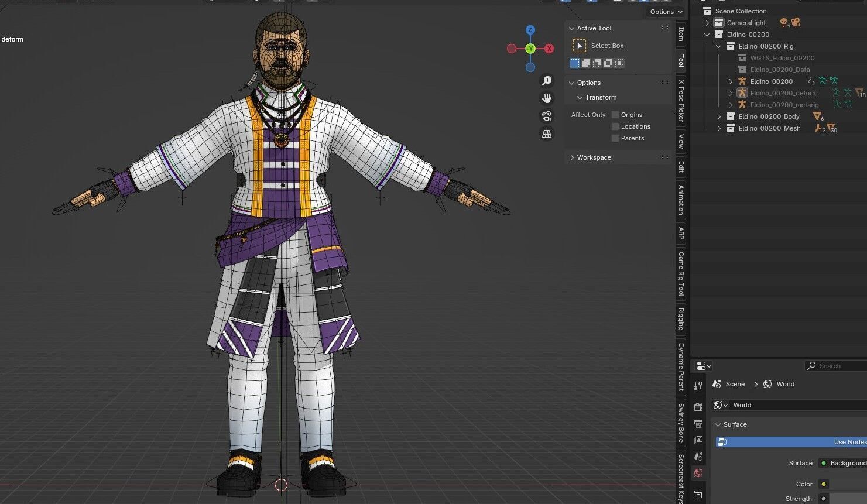
Task: Switch perspective/orthographic with grid icon
Action: (547, 133)
